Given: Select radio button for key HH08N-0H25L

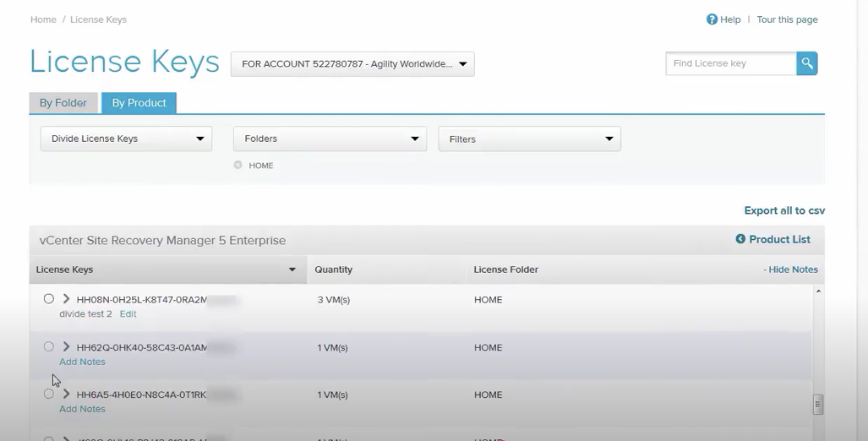Looking at the screenshot, I should coord(49,299).
